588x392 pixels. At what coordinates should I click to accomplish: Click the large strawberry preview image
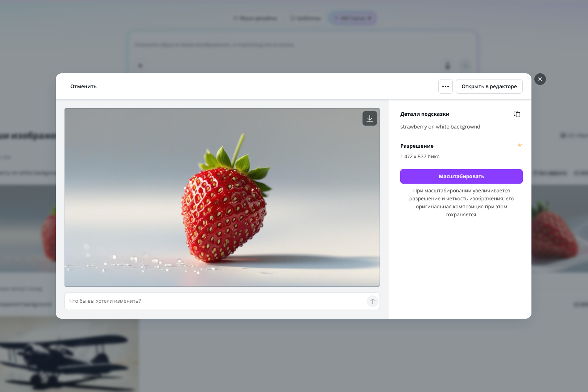tap(222, 197)
